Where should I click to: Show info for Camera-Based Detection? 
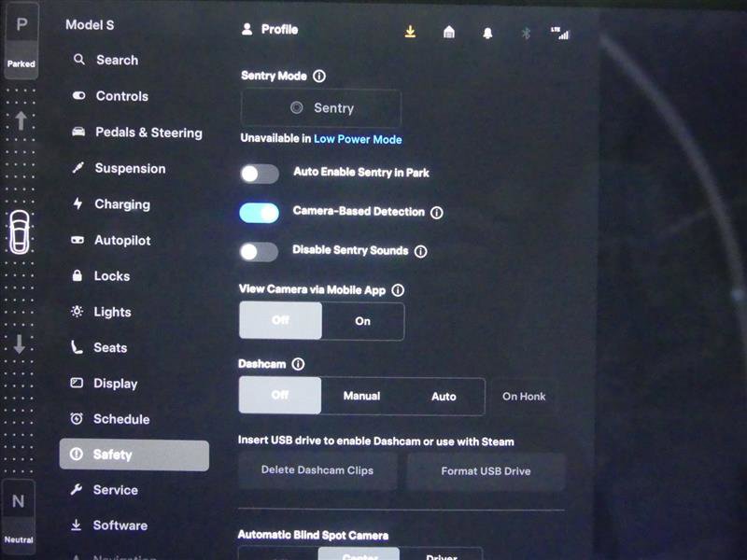(436, 213)
